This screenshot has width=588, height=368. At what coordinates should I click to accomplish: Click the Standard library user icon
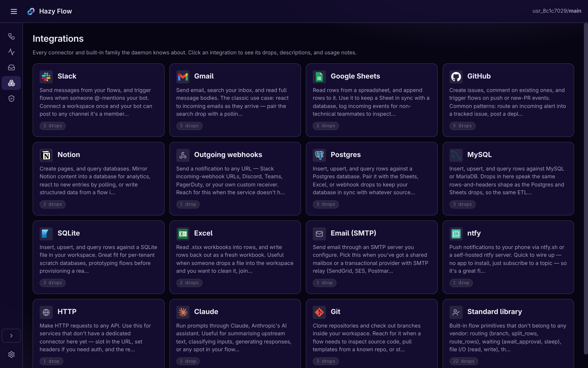click(x=456, y=312)
